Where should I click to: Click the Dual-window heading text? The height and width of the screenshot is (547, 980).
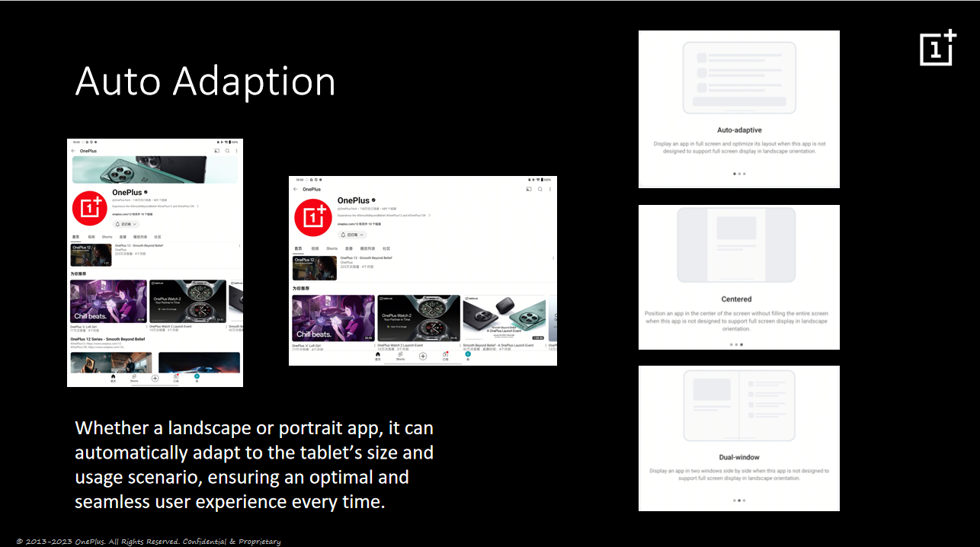pyautogui.click(x=739, y=458)
